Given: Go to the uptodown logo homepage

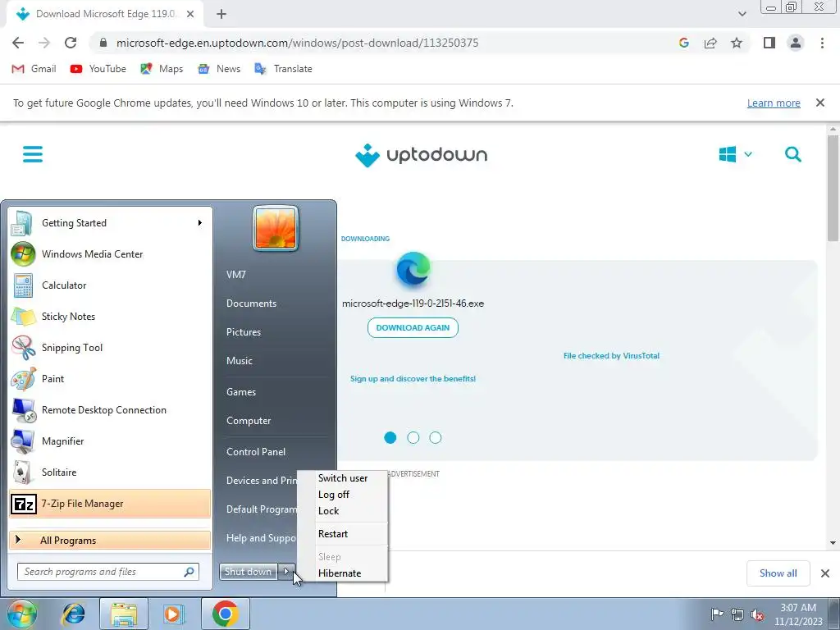Looking at the screenshot, I should 421,155.
